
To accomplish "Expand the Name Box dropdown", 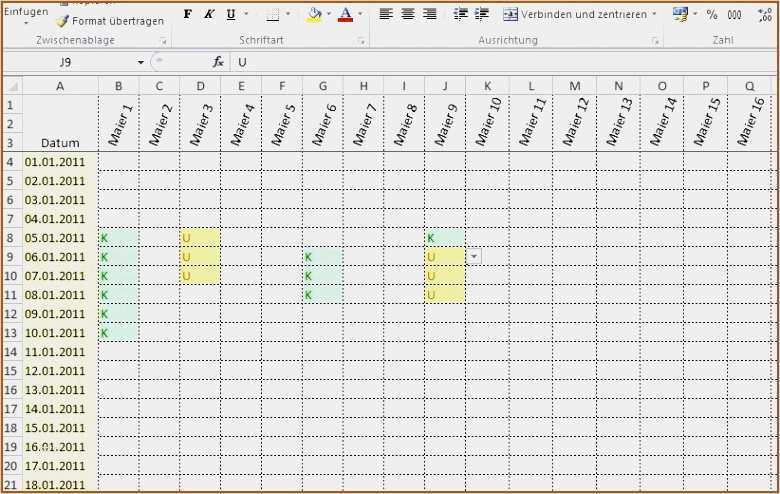I will 141,62.
